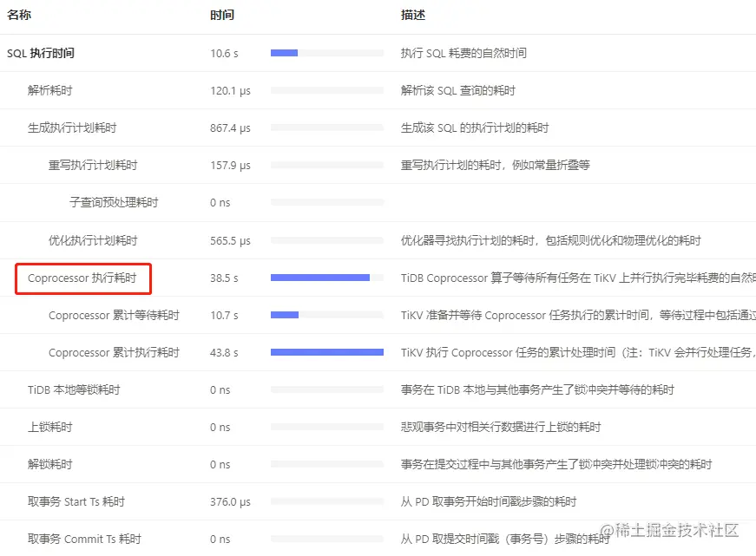Screen dimensions: 756x556
Task: Click the description 执行 SQL 耗费的自然时间
Action: click(463, 53)
